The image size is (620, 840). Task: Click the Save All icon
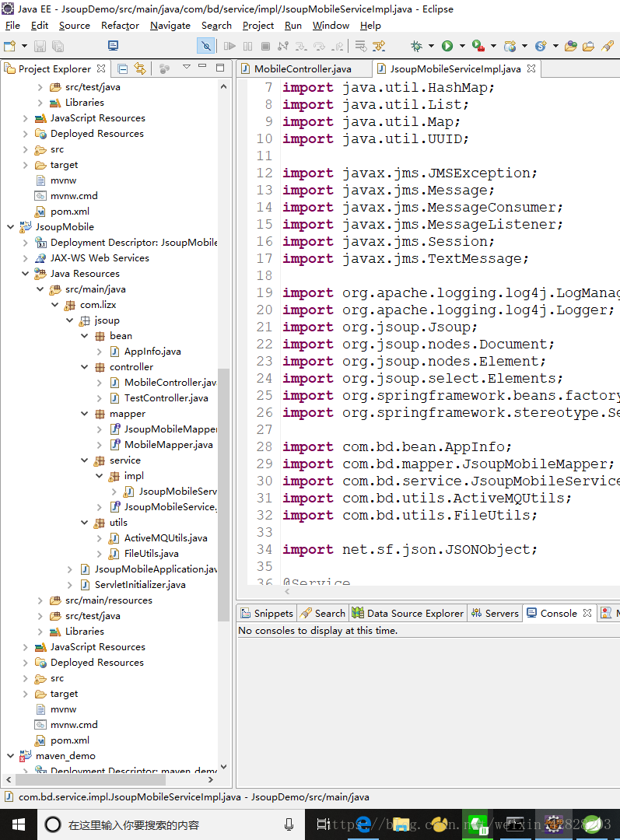[x=58, y=46]
